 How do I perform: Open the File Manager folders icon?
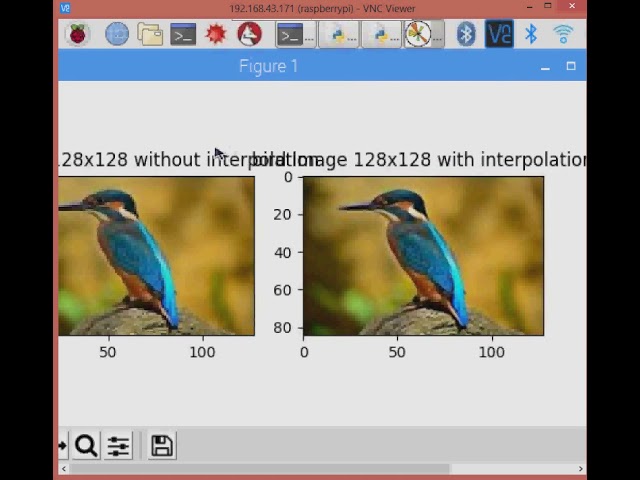tap(150, 34)
